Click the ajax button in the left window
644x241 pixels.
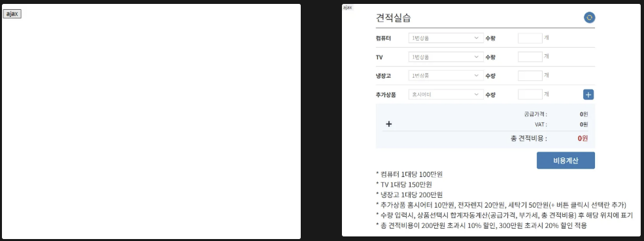click(x=12, y=14)
